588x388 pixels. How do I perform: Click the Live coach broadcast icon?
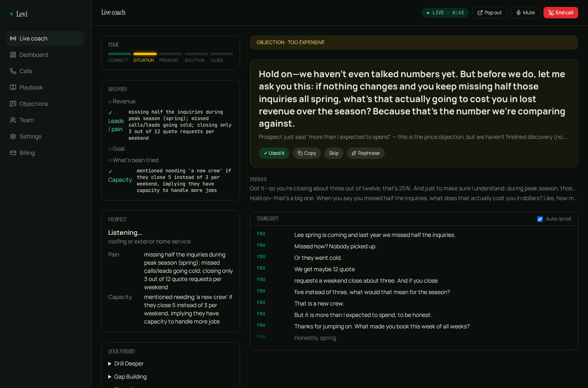point(13,38)
